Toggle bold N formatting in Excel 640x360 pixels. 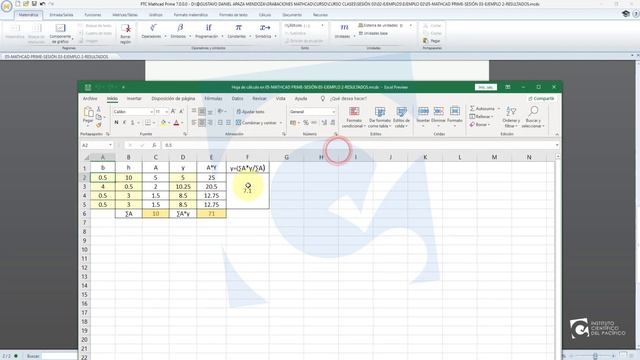click(x=116, y=122)
